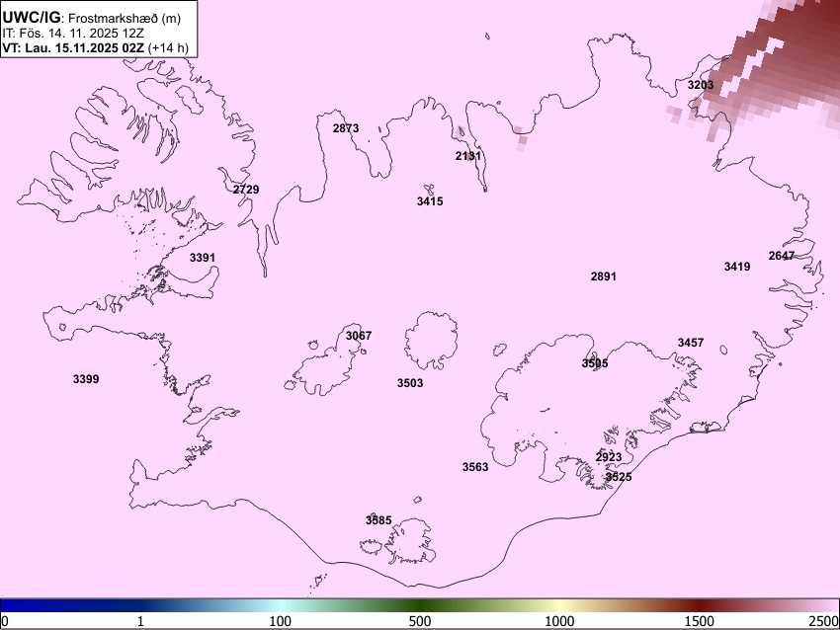Click the 0 label on the color scale
Screen dimensions: 840x630
5,621
